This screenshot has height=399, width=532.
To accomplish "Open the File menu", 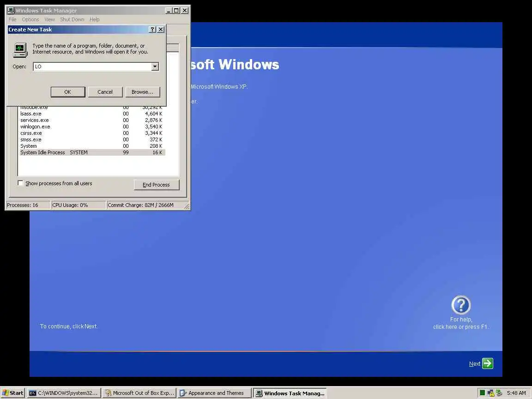I will tap(12, 19).
